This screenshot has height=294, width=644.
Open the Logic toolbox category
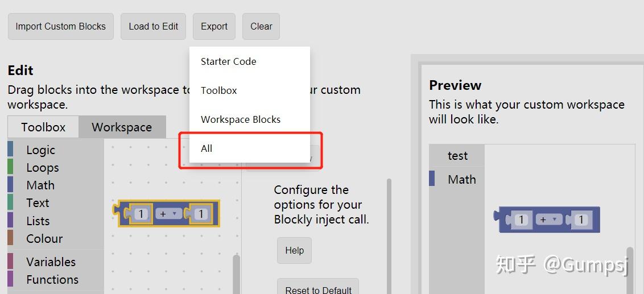tap(41, 150)
